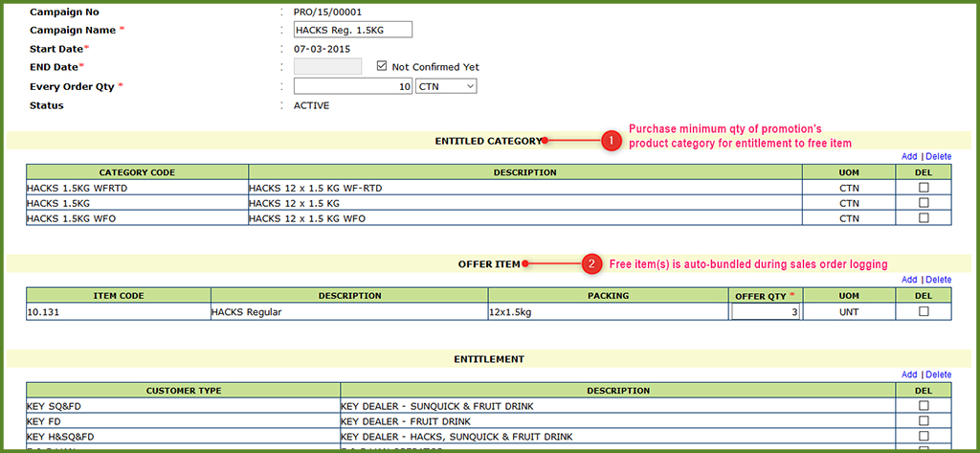980x453 pixels.
Task: Edit Offer Qty field for item 10.131
Action: coord(766,311)
